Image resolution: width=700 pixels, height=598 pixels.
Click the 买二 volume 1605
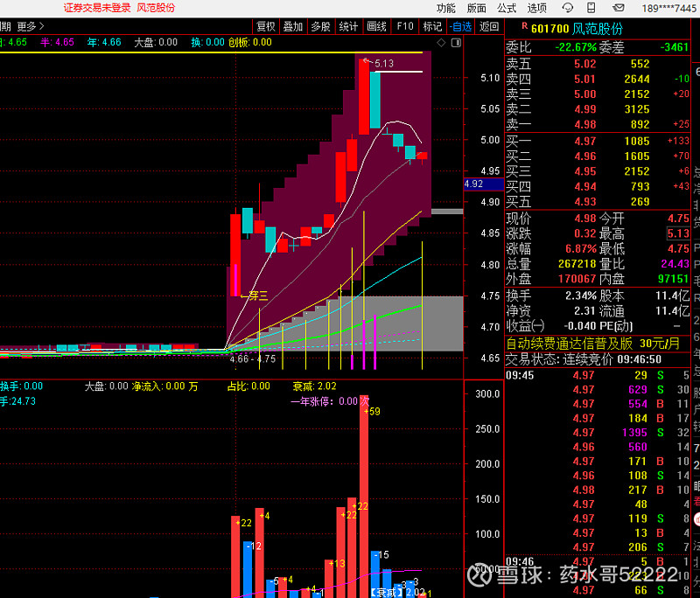pos(637,156)
